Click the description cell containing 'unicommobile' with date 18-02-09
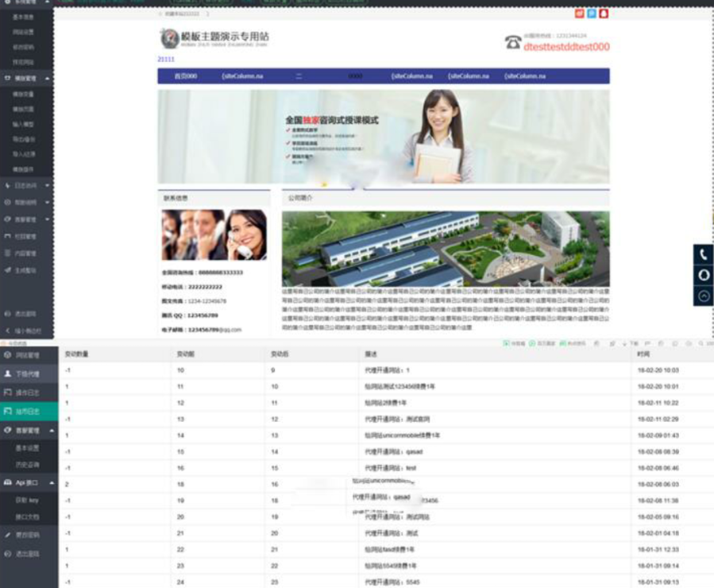This screenshot has height=588, width=714. (x=402, y=435)
